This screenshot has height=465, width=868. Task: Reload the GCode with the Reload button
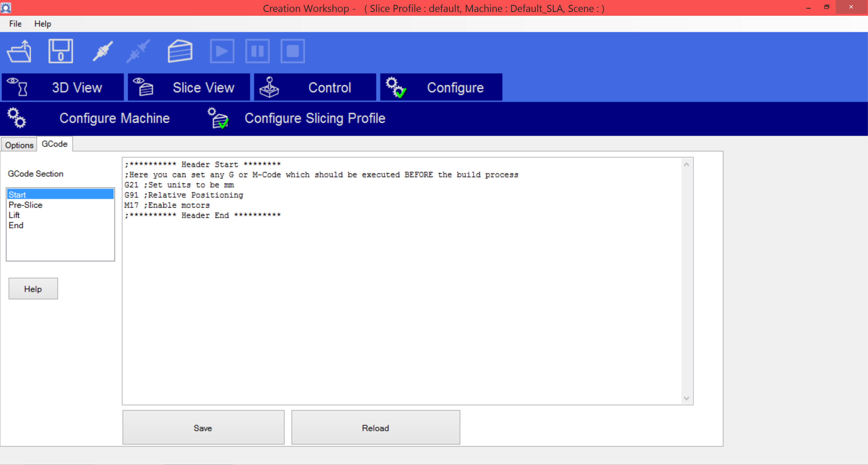coord(375,428)
